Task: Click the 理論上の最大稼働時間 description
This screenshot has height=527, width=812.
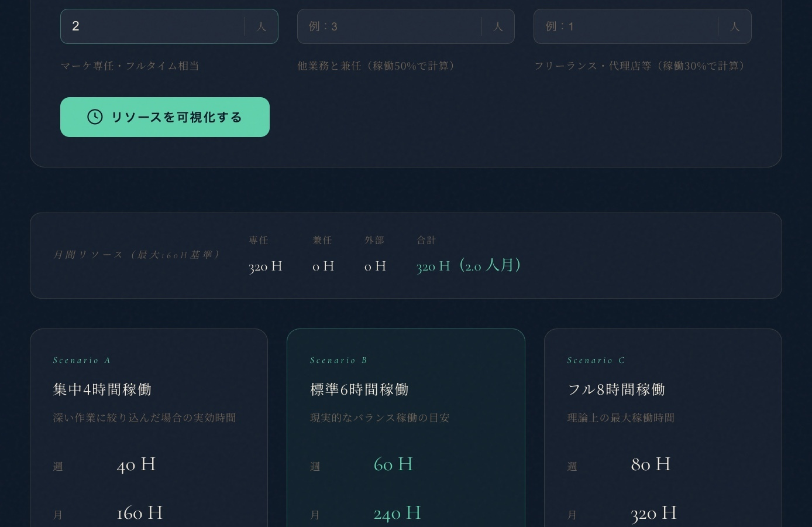Action: click(x=621, y=418)
